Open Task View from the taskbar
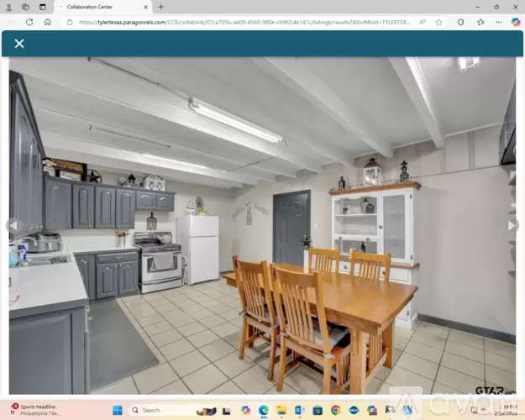This screenshot has width=525, height=420. (226, 411)
